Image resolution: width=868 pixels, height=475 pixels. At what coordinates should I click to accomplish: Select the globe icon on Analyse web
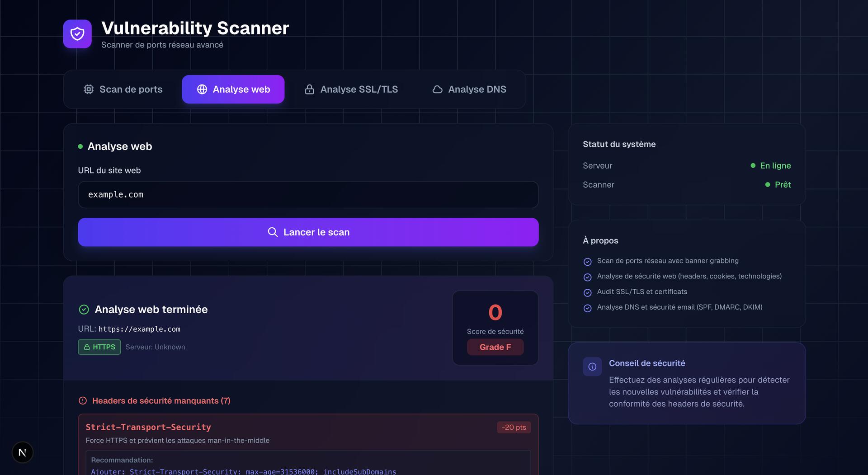pyautogui.click(x=202, y=89)
